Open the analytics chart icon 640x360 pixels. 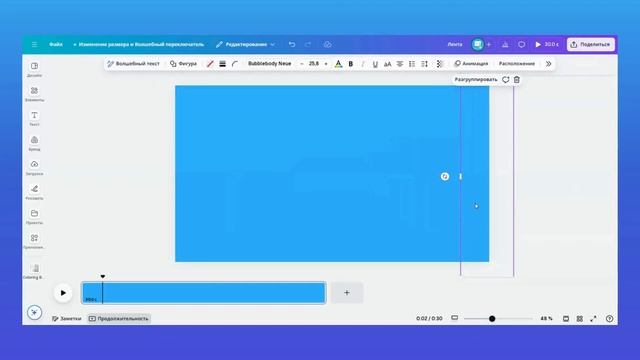(x=505, y=44)
